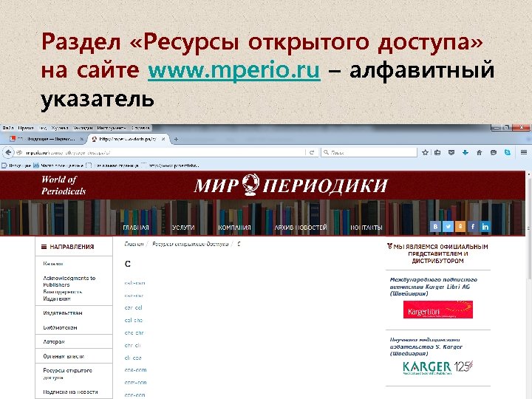
Task: Reload the page with the refresh icon
Action: [x=312, y=152]
